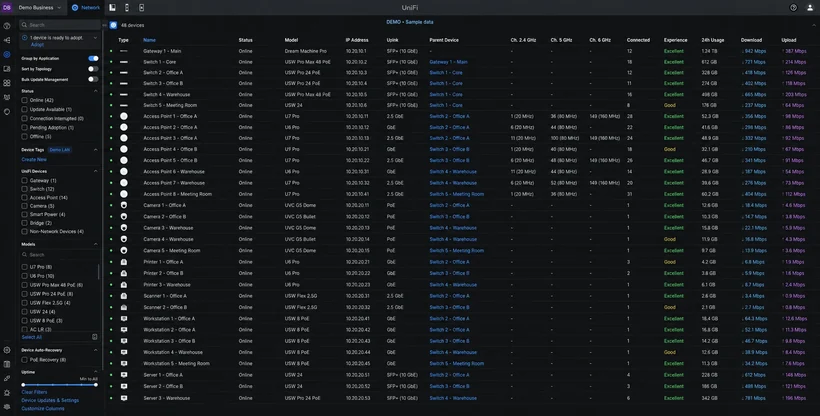Collapse the Status filter section
This screenshot has height=416, width=820.
(x=96, y=91)
